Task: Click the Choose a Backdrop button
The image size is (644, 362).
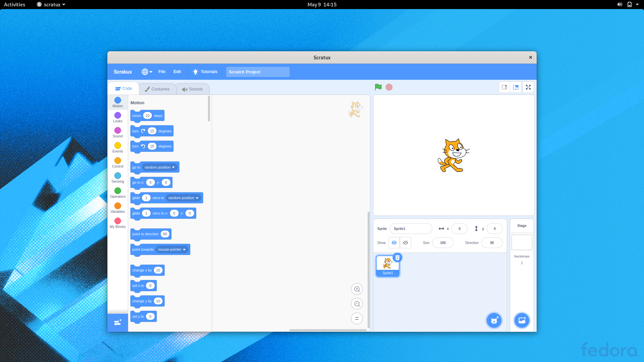Action: [x=522, y=320]
